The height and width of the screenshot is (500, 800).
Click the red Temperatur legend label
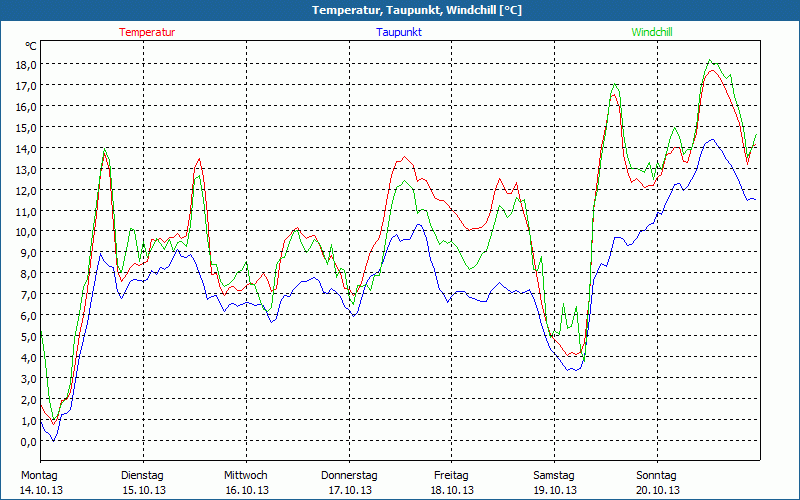coord(147,32)
